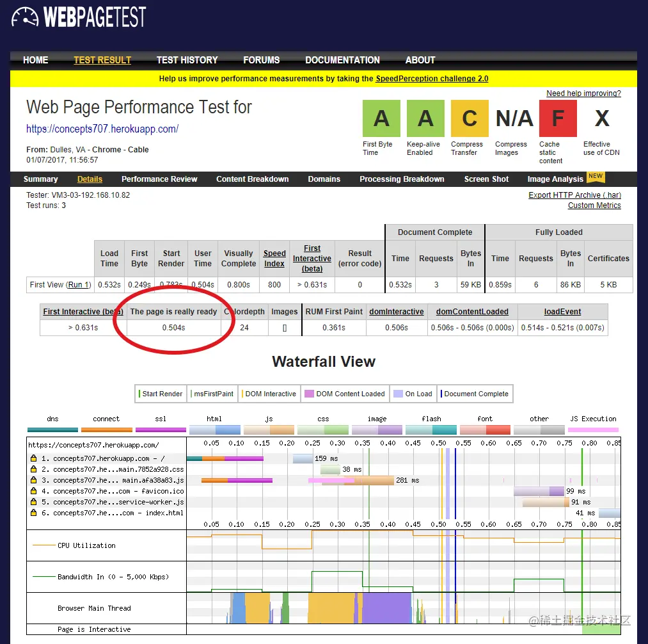Click the 159 ms bar of request 1
Viewport: 648px width, 644px height.
(303, 458)
